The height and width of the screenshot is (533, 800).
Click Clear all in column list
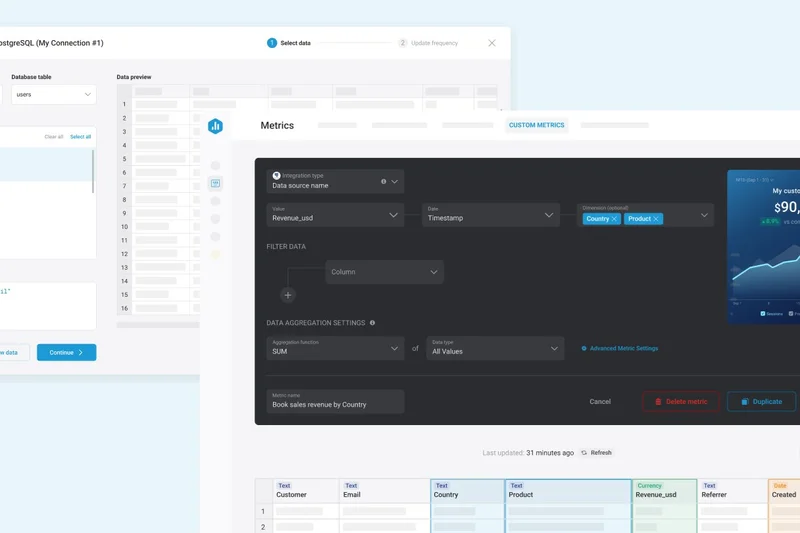54,137
